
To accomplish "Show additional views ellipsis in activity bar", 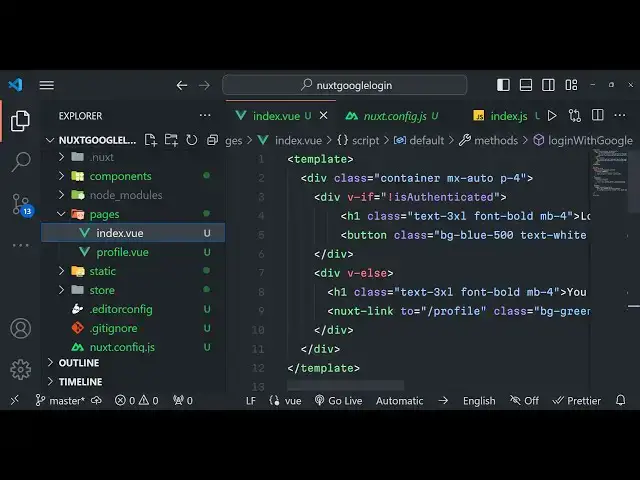I will click(21, 245).
